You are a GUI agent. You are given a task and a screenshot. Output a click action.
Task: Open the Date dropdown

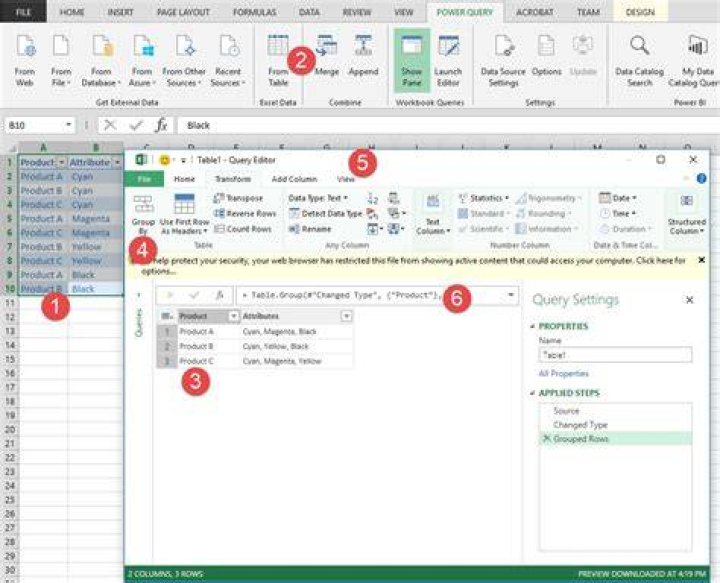click(x=618, y=198)
